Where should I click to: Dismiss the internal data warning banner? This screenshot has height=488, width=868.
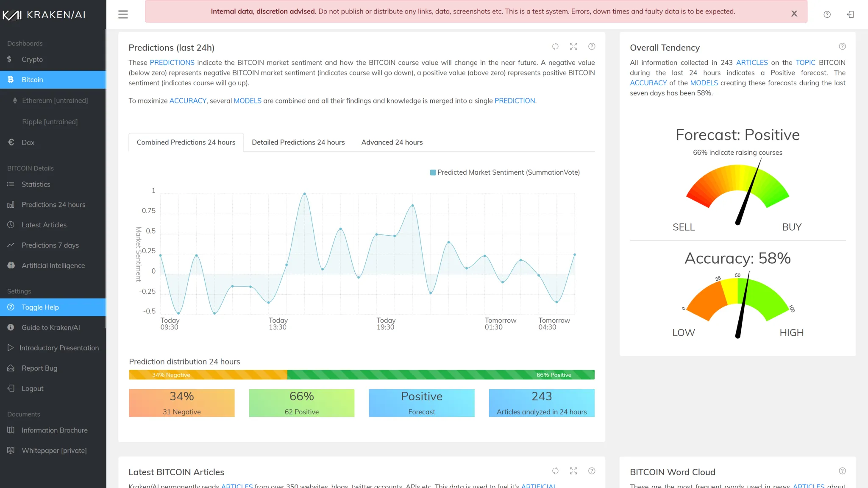[x=794, y=14]
